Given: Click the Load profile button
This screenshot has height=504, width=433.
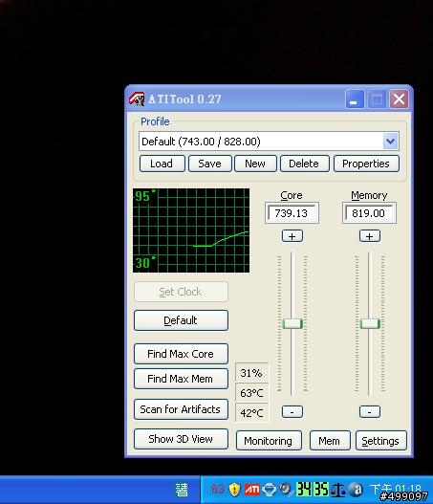Looking at the screenshot, I should coord(162,164).
